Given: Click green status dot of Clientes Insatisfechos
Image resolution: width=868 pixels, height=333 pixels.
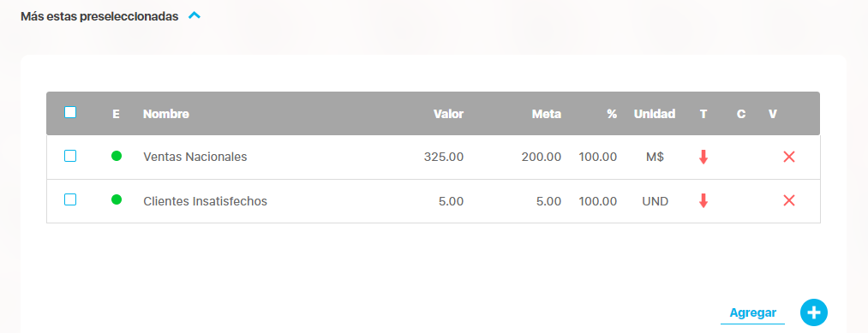Looking at the screenshot, I should [117, 199].
